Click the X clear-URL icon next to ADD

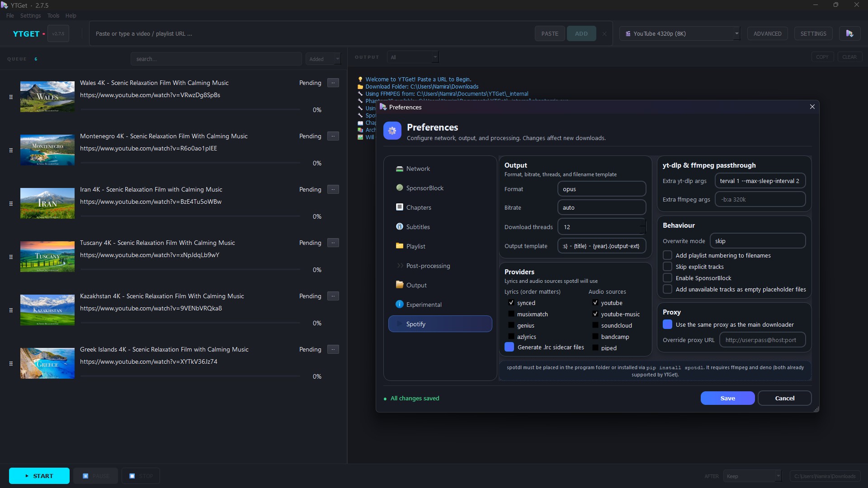604,34
